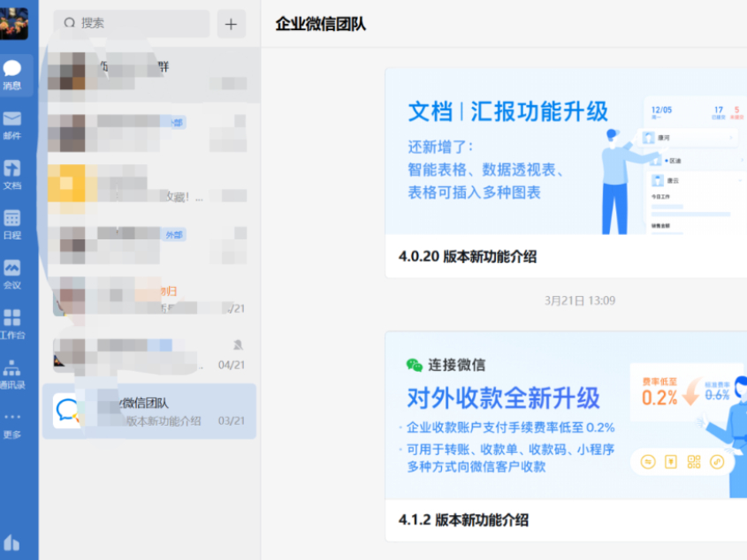
Task: Open the 消息 messages tab
Action: [12, 75]
